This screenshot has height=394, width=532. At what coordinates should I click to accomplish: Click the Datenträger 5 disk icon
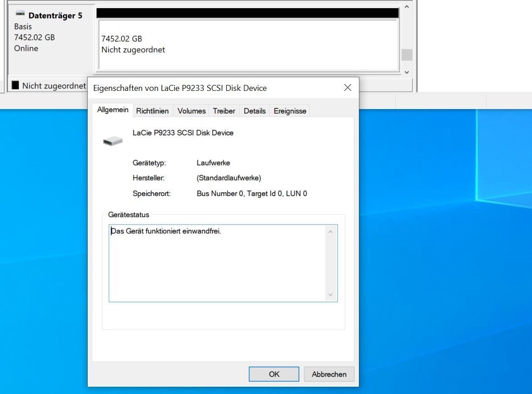click(20, 15)
